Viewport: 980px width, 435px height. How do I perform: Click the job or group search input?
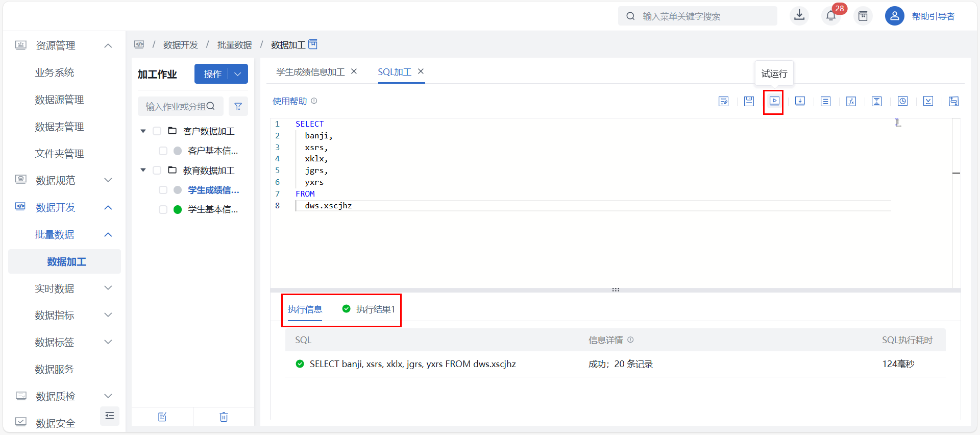point(180,106)
